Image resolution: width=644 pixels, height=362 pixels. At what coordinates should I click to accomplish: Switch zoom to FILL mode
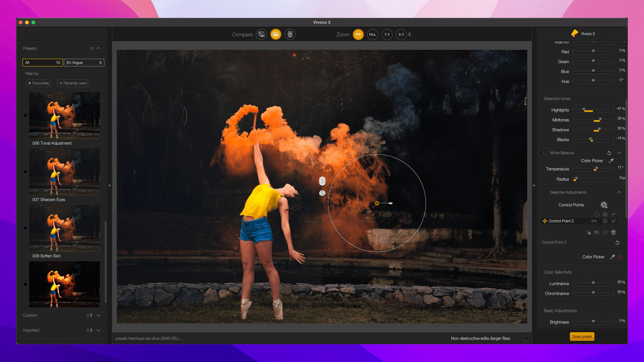click(x=372, y=35)
